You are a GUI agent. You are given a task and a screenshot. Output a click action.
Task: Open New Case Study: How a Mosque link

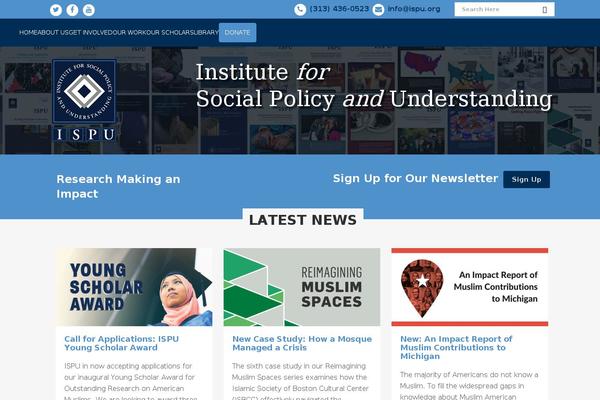tap(302, 343)
